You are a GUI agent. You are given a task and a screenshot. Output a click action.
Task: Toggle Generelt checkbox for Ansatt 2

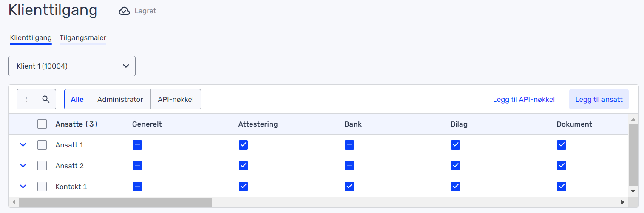tap(137, 166)
